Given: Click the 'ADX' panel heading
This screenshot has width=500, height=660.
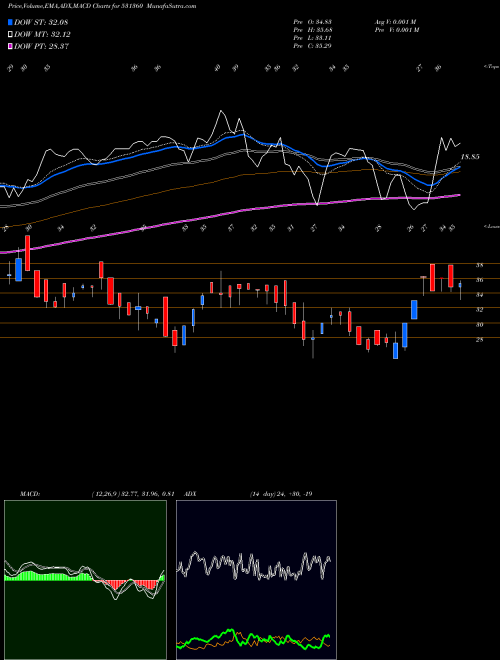Looking at the screenshot, I should click(x=190, y=494).
